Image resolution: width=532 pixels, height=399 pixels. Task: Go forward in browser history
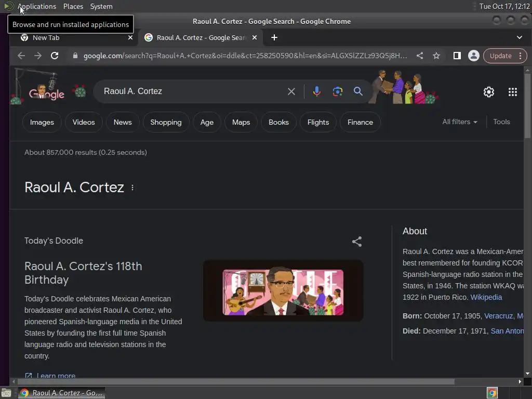[37, 56]
